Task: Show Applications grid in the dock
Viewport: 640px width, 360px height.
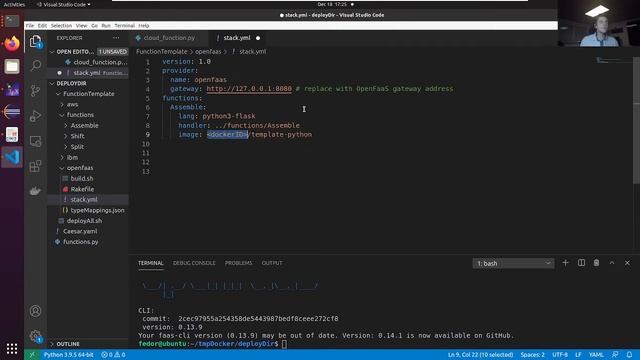Action: tap(12, 349)
